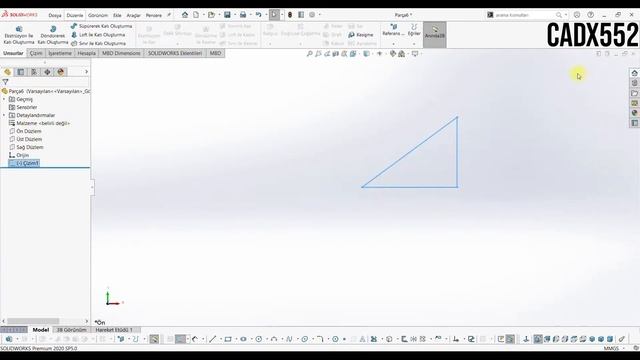This screenshot has width=640, height=360.
Task: Open the Düzenle menu
Action: (75, 15)
